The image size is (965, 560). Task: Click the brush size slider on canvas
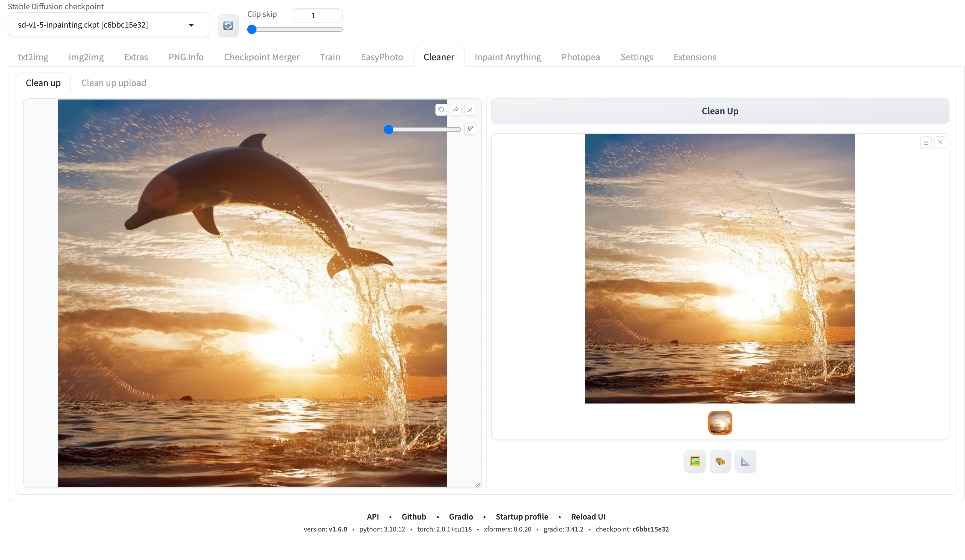[389, 130]
